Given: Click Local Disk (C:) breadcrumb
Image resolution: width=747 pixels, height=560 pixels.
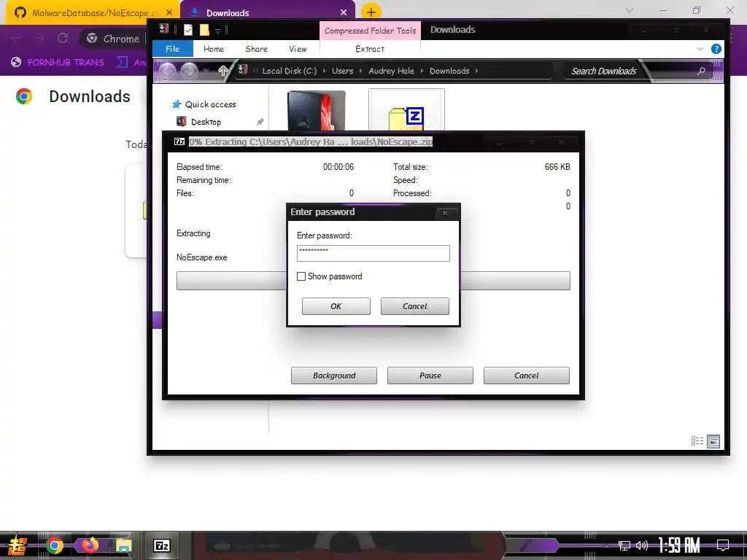Looking at the screenshot, I should (x=289, y=71).
